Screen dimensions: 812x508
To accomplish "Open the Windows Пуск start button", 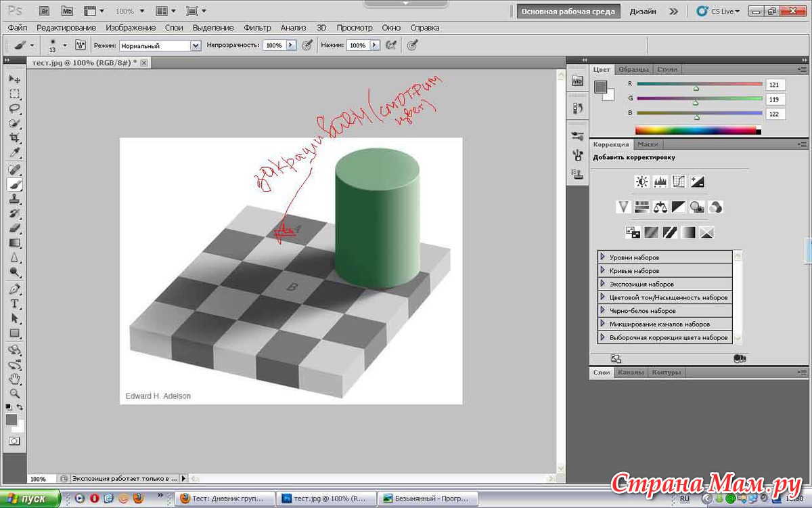I will point(30,499).
